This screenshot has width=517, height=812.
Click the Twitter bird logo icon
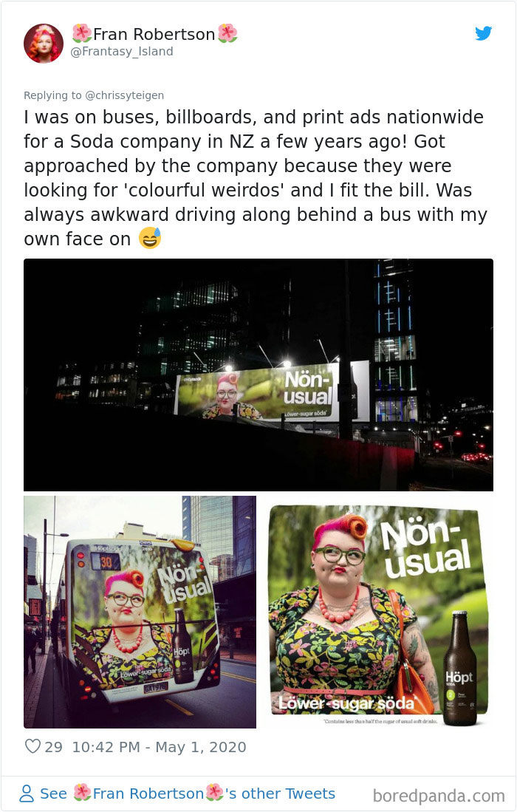coord(483,34)
